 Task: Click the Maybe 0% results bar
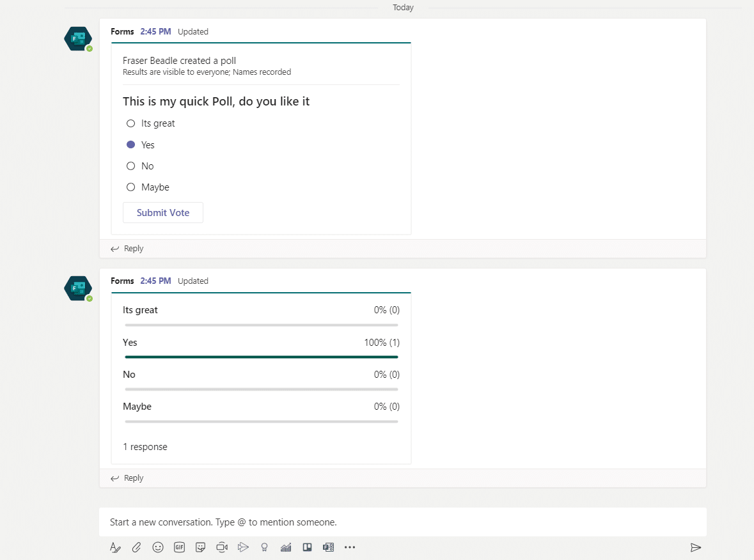coord(261,421)
